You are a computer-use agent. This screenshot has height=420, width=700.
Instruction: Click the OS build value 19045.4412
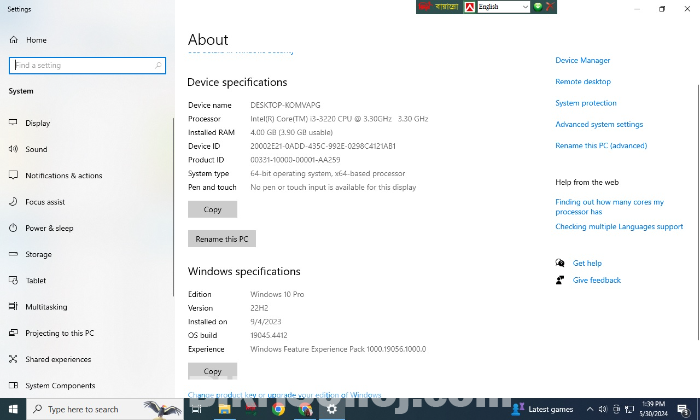coord(269,335)
